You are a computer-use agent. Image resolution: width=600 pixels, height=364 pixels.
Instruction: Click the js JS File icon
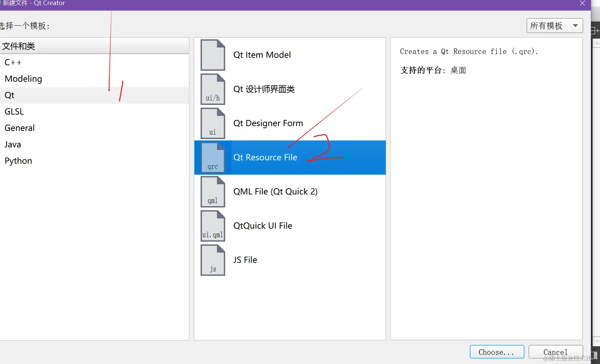(x=213, y=260)
